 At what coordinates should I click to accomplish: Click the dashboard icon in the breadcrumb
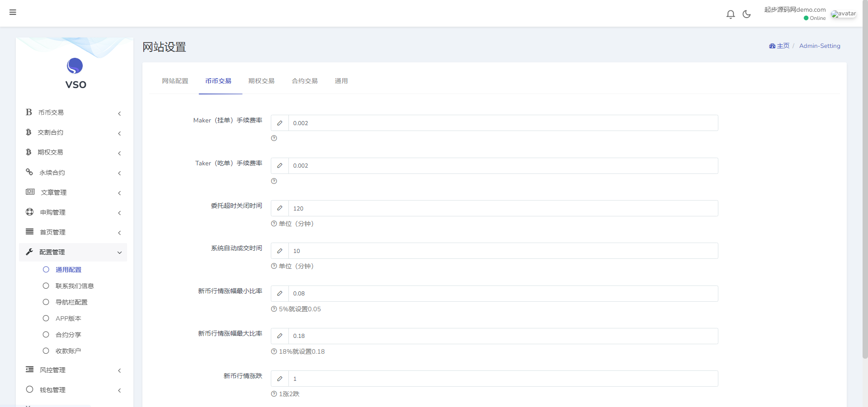[772, 46]
